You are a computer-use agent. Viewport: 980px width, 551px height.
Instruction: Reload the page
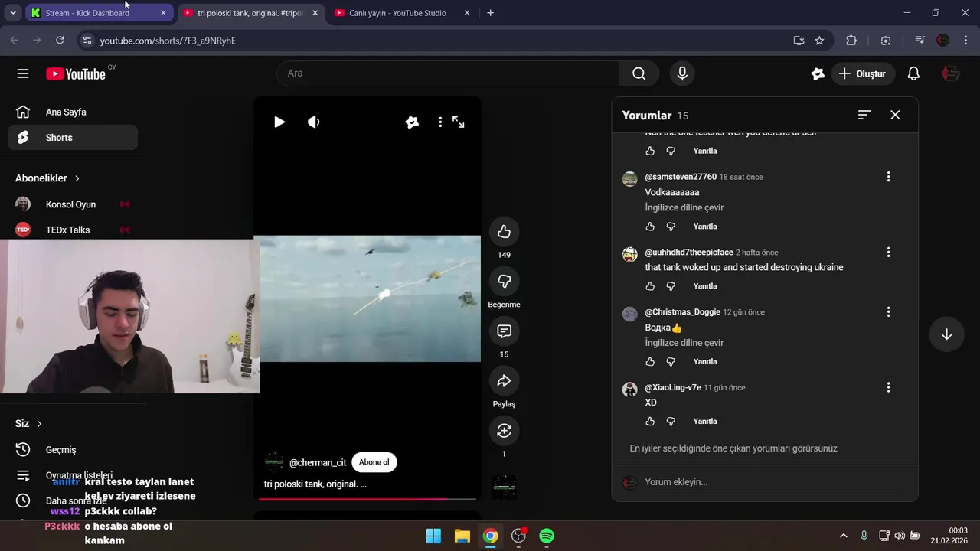tap(60, 41)
